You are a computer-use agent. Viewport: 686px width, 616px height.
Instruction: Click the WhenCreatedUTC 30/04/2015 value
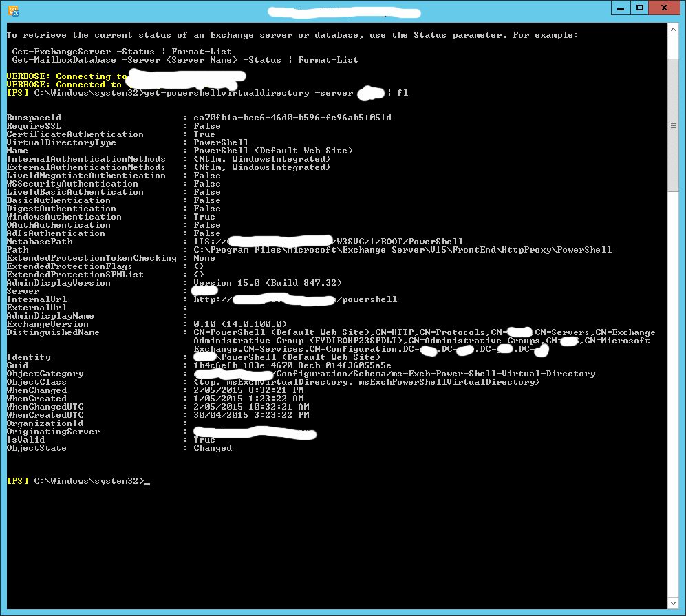pos(251,415)
